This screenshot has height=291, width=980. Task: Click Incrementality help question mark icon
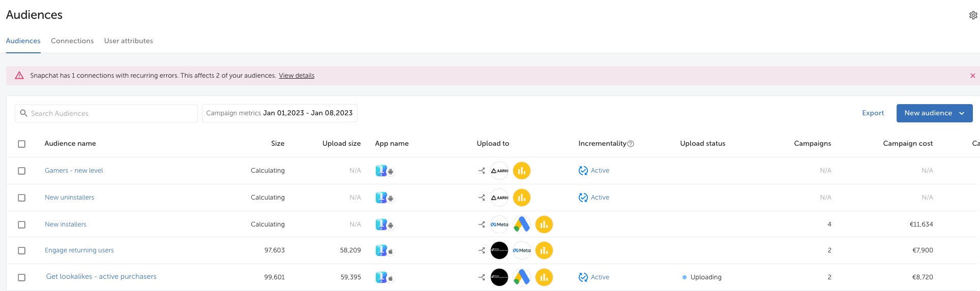(631, 144)
